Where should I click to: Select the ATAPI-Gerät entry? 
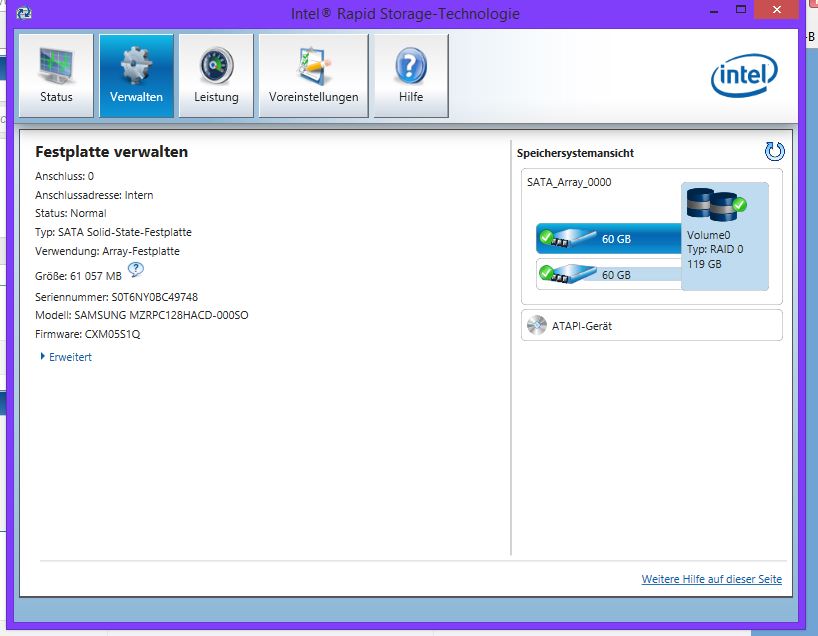coord(652,326)
